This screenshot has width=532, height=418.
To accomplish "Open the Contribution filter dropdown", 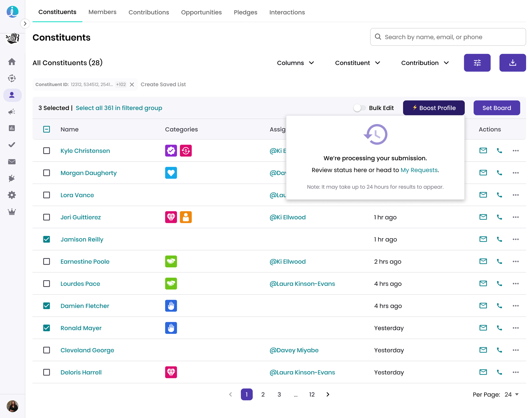I will point(425,63).
